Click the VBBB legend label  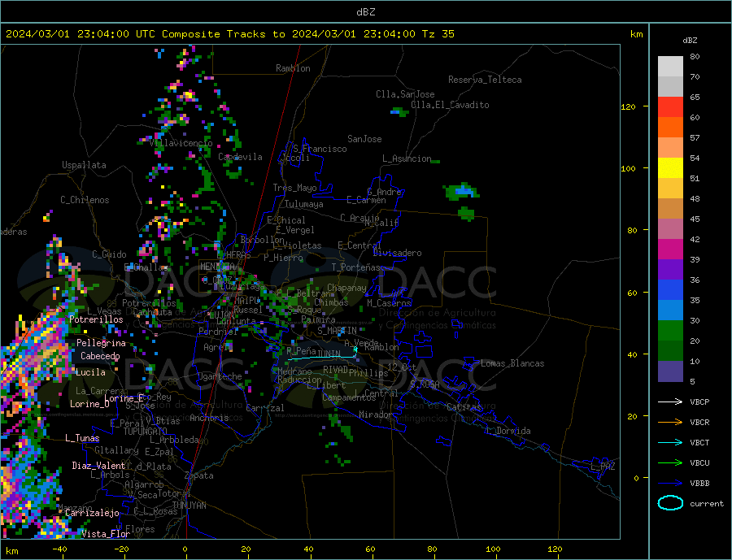[x=699, y=483]
